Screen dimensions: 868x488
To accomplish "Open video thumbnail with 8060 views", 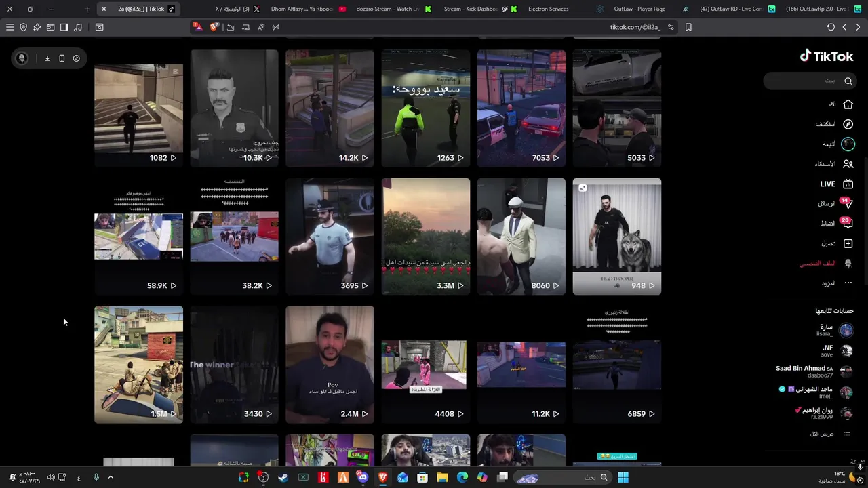I will point(521,237).
